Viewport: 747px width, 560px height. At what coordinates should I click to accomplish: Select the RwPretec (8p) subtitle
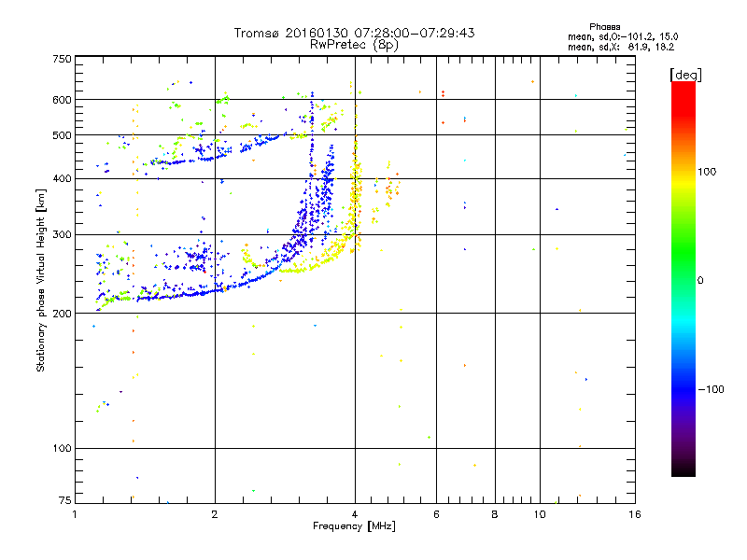click(354, 44)
